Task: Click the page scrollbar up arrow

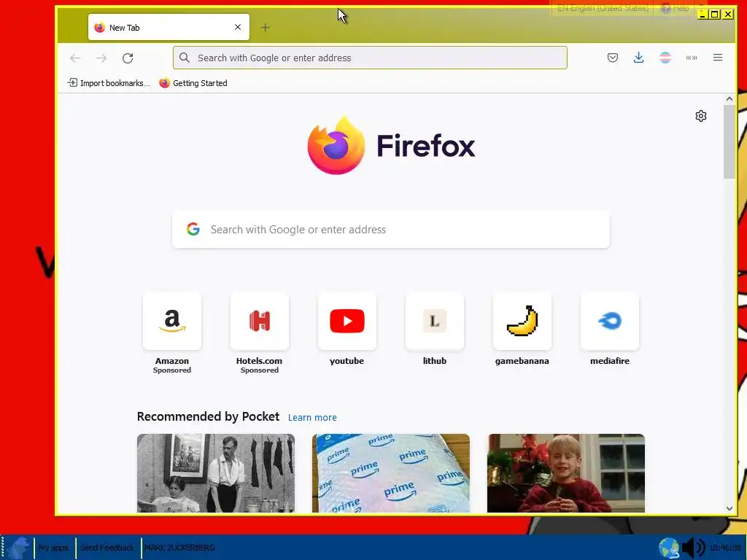Action: click(x=729, y=99)
